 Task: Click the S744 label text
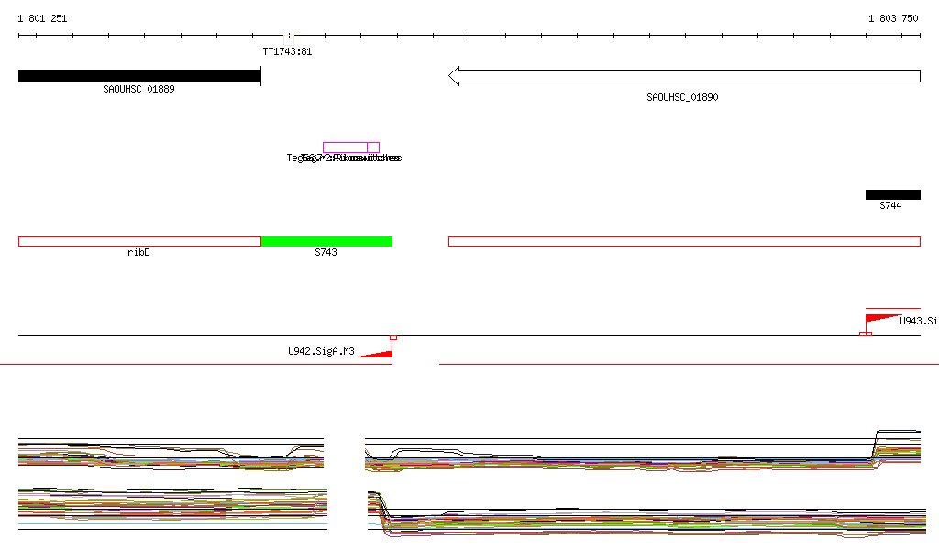pos(890,206)
